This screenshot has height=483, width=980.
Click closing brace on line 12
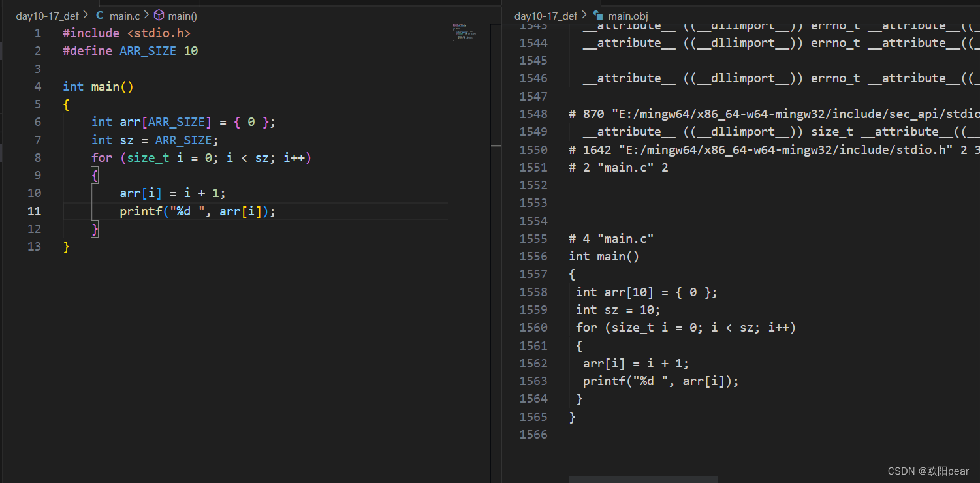tap(95, 228)
